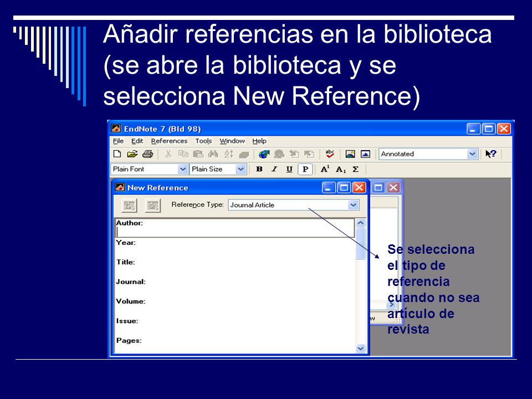Click the Help arrow question mark icon

tap(490, 154)
